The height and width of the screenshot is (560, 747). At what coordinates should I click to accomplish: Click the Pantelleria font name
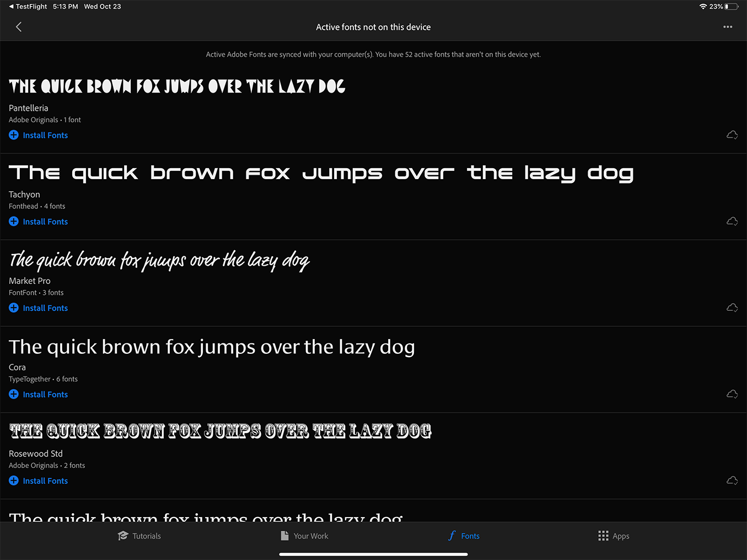point(29,108)
